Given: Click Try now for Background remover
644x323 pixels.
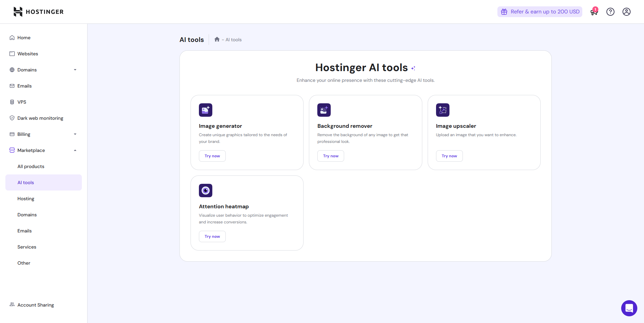Looking at the screenshot, I should 331,156.
